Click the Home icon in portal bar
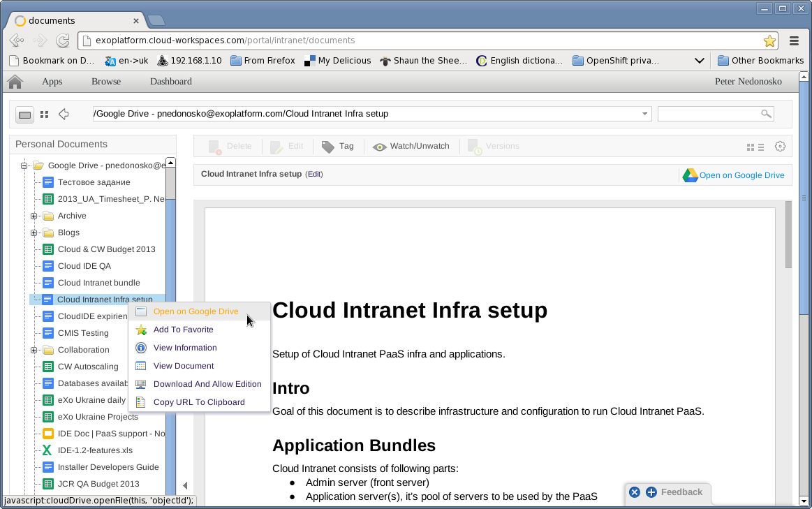 pyautogui.click(x=15, y=81)
